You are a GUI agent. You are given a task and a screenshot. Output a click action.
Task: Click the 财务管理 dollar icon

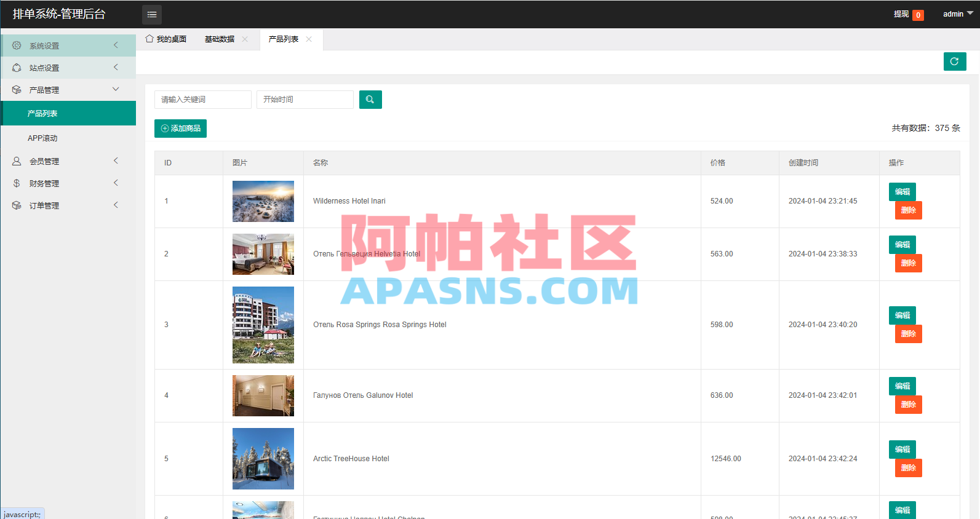(x=17, y=183)
